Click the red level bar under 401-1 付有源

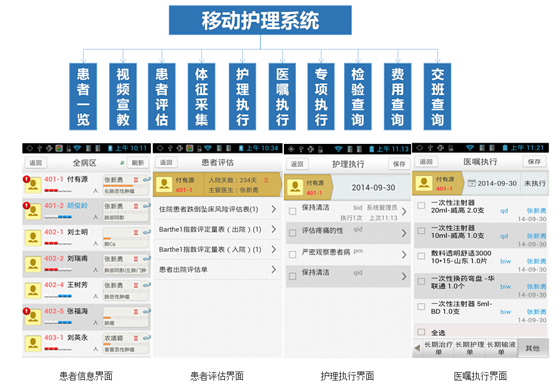51,191
